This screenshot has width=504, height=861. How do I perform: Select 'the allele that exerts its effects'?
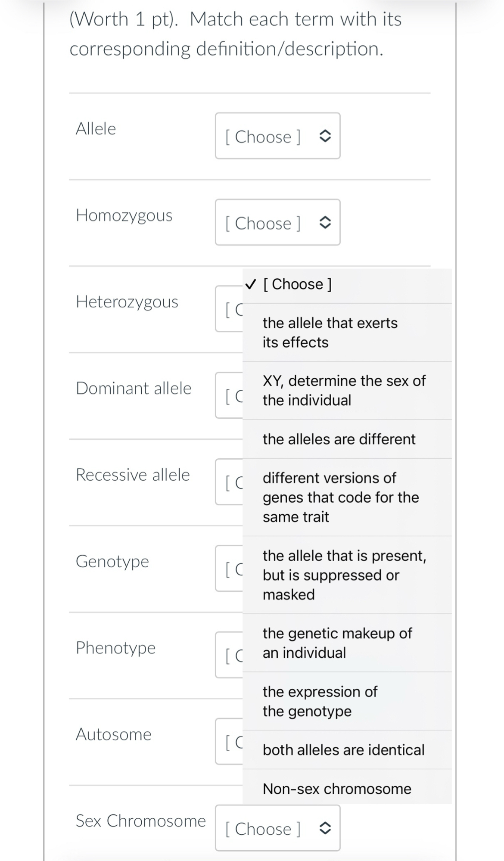(x=330, y=332)
